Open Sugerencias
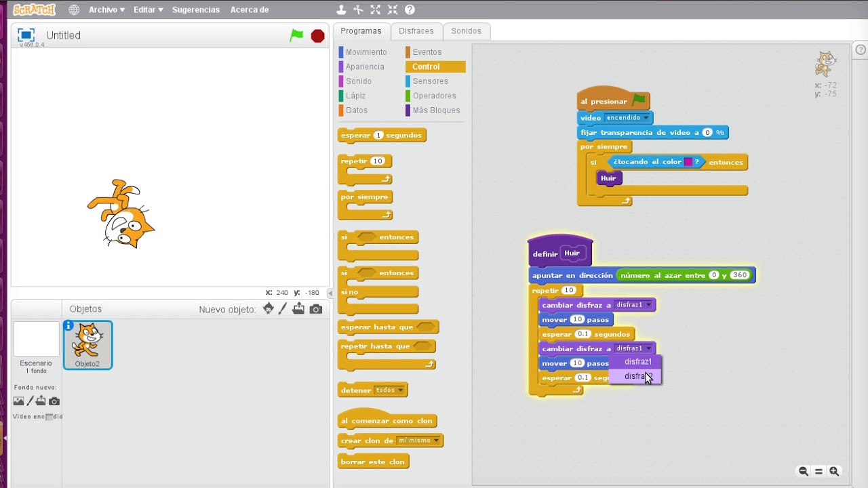 point(196,10)
